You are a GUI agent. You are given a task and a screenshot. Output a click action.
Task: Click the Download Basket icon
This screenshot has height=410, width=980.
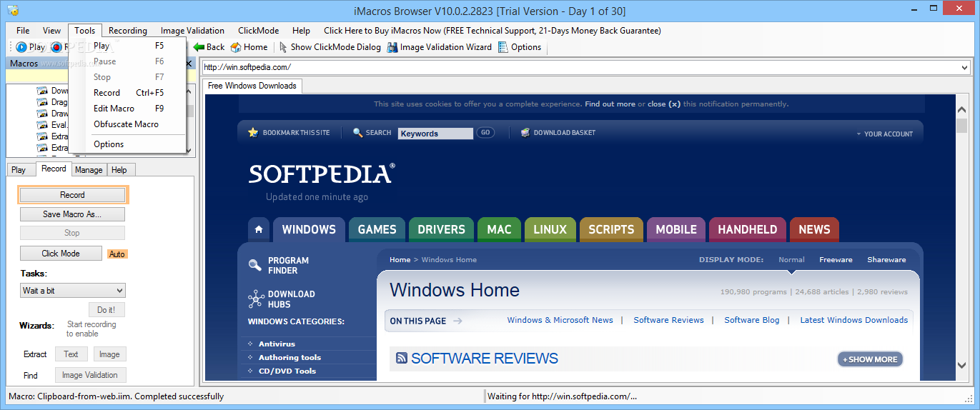[x=525, y=133]
